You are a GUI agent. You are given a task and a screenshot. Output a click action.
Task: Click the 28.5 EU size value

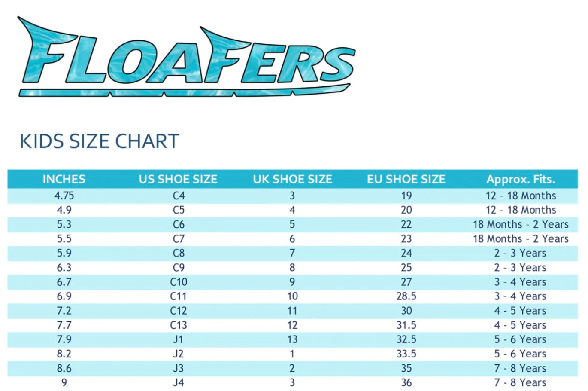(406, 296)
